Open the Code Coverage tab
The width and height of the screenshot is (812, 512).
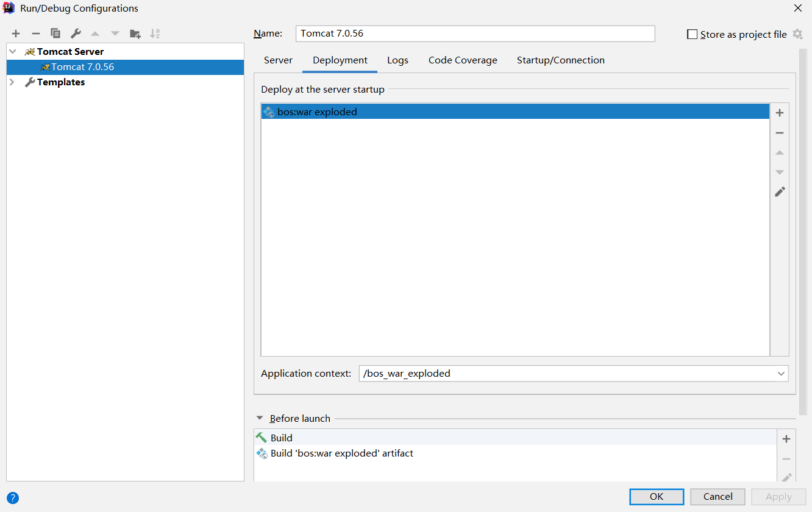pyautogui.click(x=463, y=60)
